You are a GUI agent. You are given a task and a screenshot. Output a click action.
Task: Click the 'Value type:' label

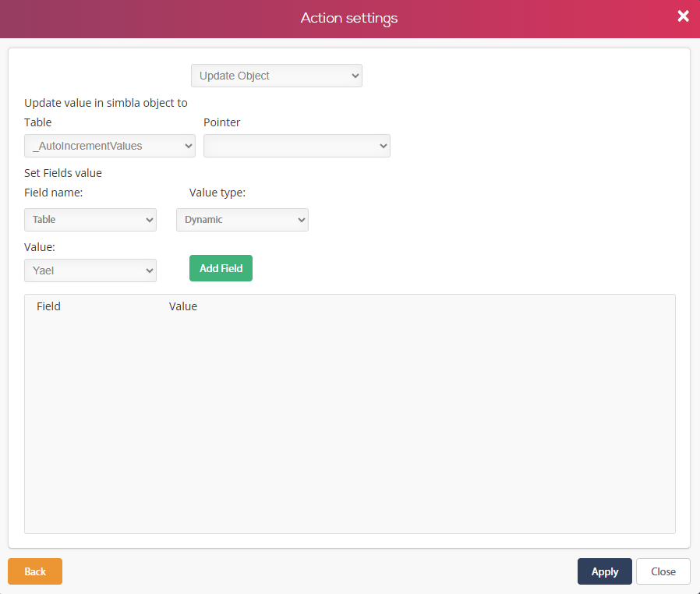tap(217, 192)
